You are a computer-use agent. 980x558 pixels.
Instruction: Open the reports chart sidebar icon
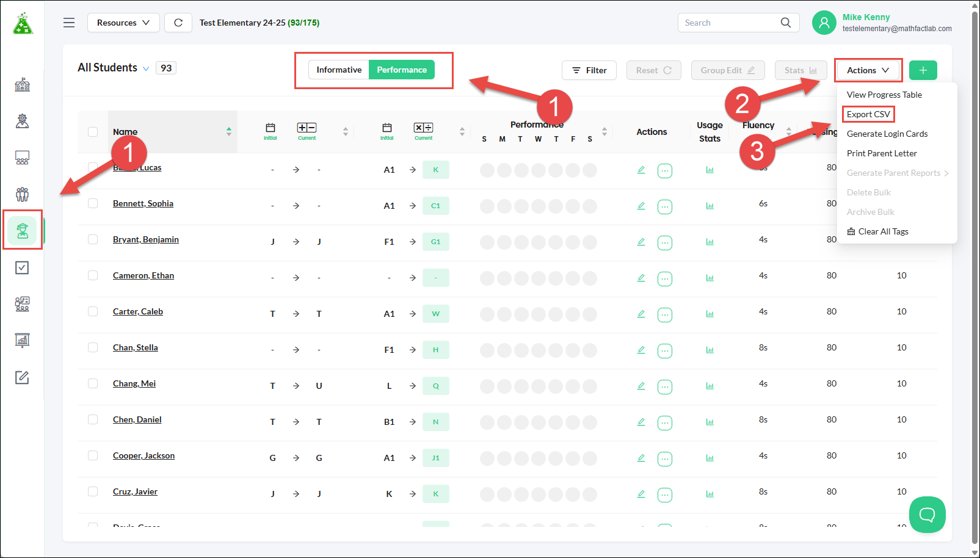click(23, 340)
